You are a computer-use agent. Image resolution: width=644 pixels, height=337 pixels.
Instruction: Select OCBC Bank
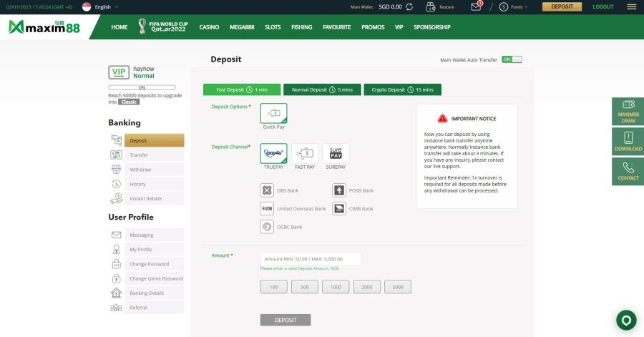pyautogui.click(x=267, y=227)
